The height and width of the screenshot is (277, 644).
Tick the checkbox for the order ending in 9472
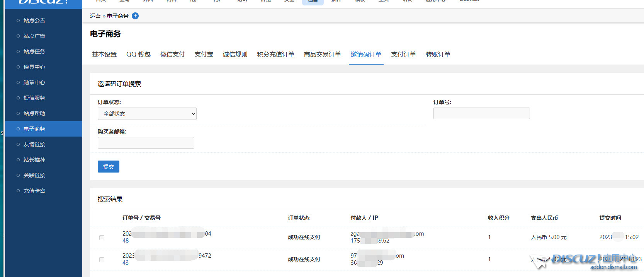click(x=102, y=260)
